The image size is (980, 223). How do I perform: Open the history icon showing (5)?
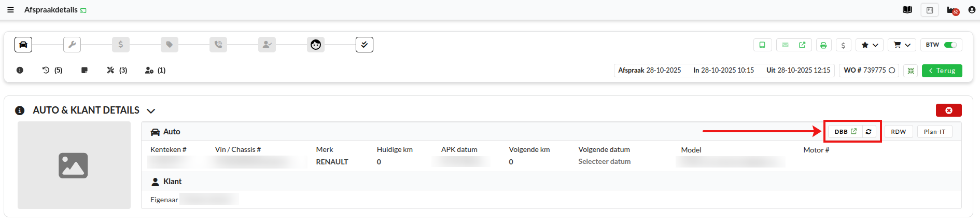[x=51, y=70]
